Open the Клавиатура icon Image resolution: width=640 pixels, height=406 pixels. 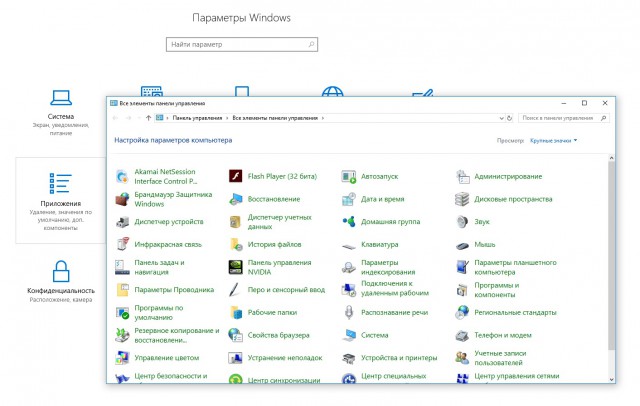(349, 246)
